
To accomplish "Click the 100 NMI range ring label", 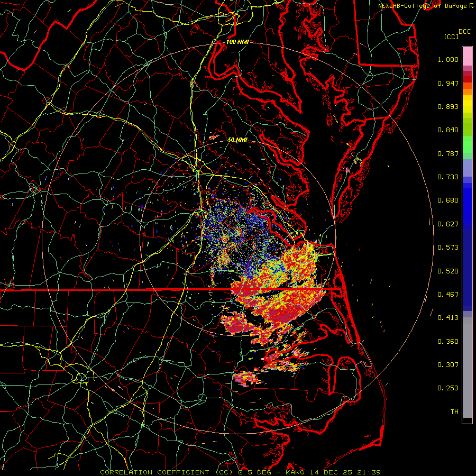I will (x=237, y=42).
